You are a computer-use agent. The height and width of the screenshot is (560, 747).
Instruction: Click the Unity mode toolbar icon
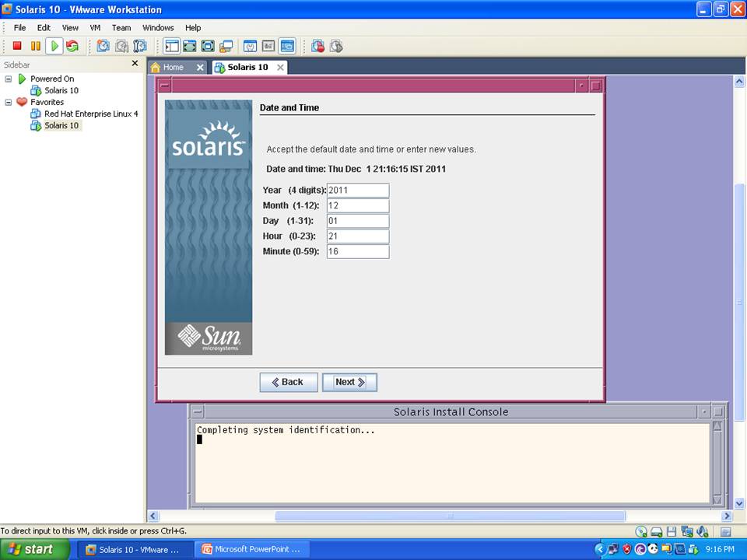point(226,46)
